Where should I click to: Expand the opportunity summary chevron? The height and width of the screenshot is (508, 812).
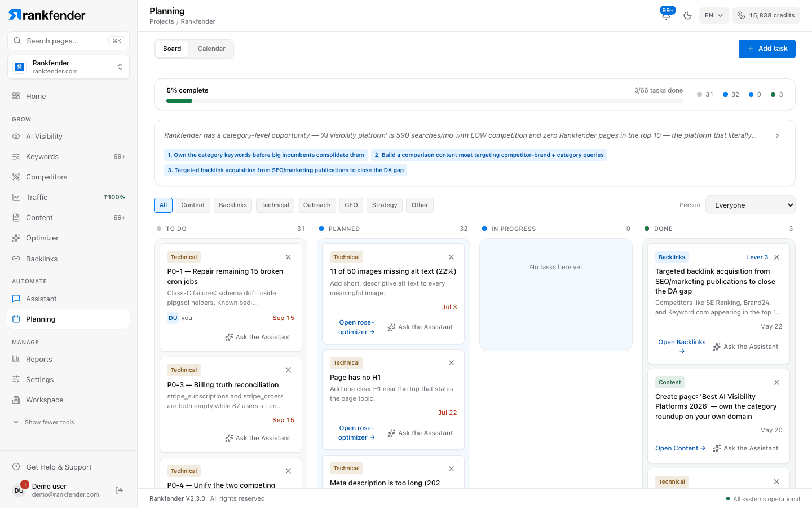click(x=777, y=135)
